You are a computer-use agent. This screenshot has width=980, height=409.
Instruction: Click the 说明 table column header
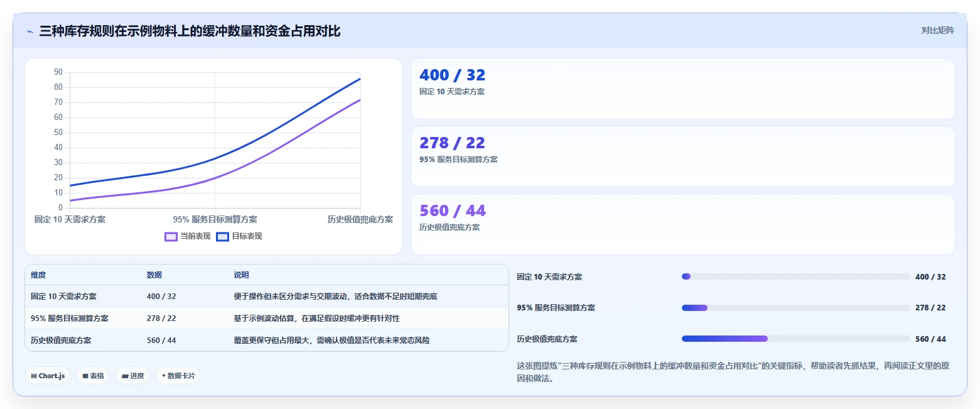(241, 275)
